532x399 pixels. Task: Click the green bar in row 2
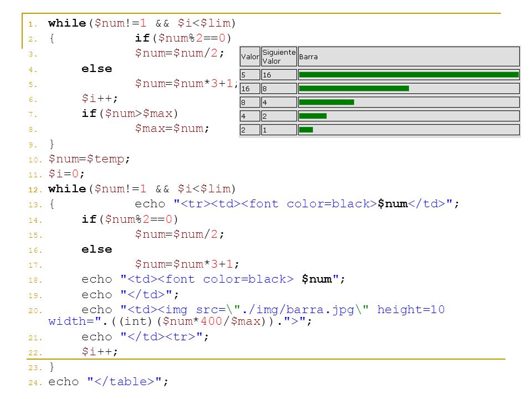coord(306,130)
